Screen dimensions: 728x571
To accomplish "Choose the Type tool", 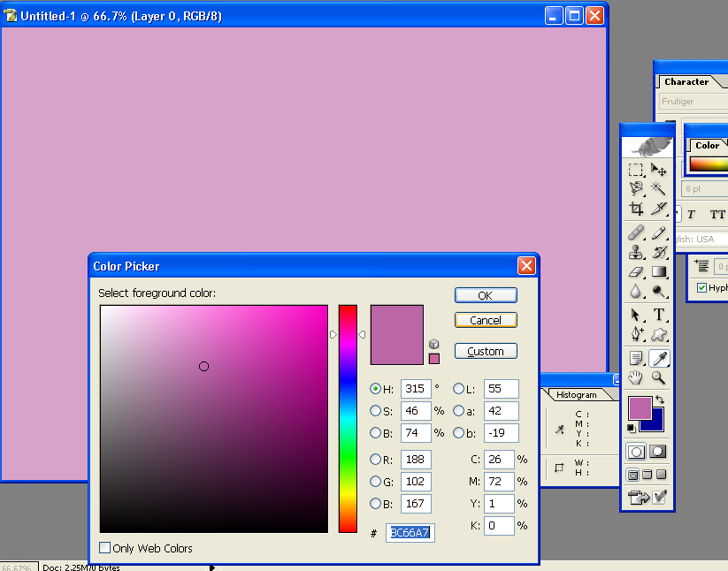I will [x=659, y=315].
